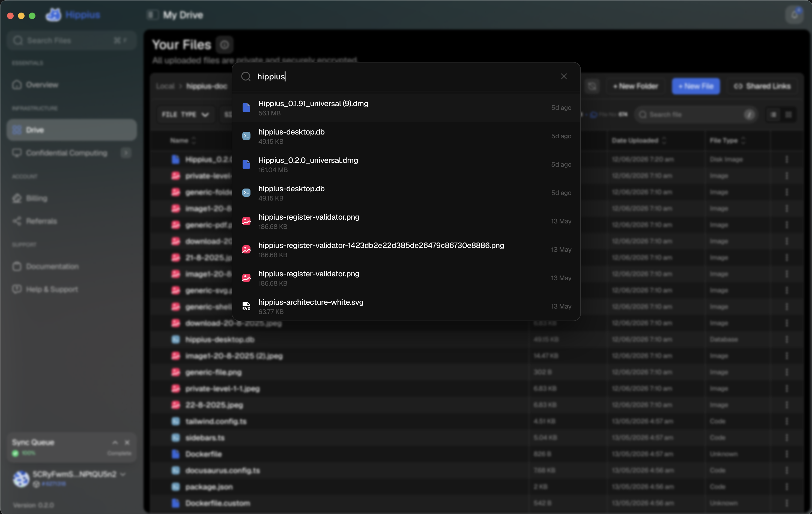Open Overview in the sidebar
812x514 pixels.
point(71,85)
